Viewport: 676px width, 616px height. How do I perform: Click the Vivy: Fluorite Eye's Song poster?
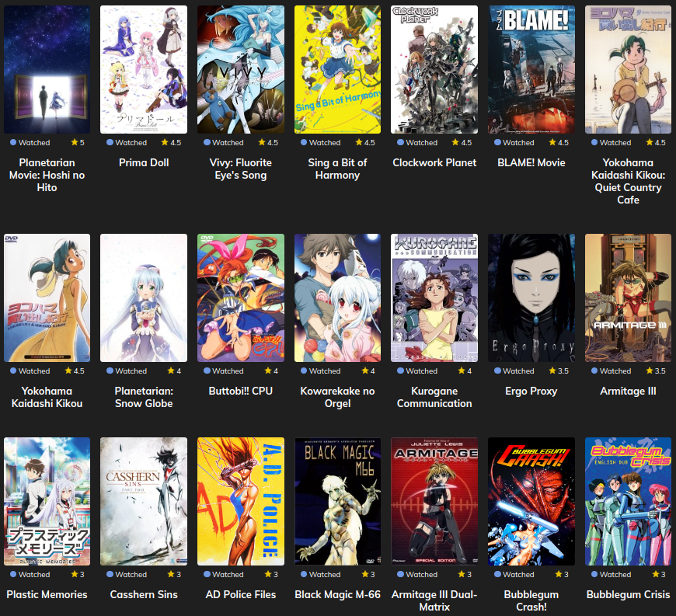click(x=241, y=69)
